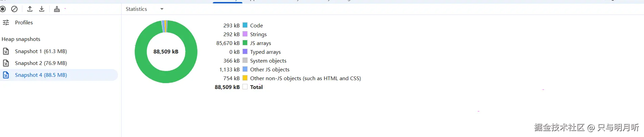Click the Code legend color swatch
The height and width of the screenshot is (137, 644).
pos(245,25)
